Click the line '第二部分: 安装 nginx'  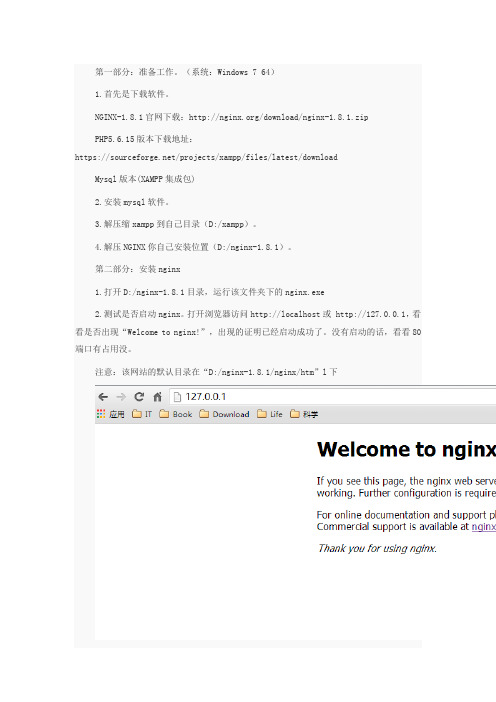pos(137,269)
